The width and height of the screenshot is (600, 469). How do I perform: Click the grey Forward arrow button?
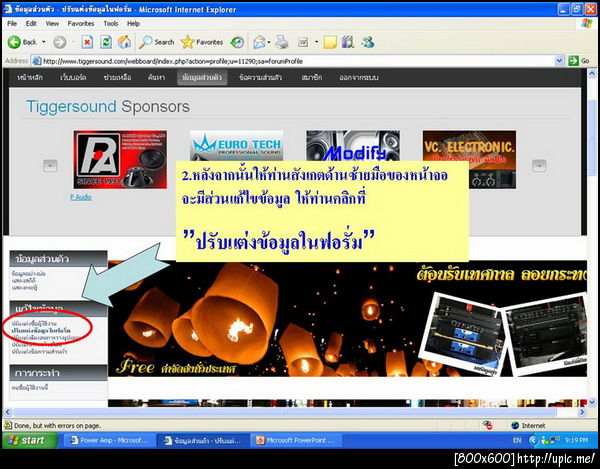click(59, 42)
